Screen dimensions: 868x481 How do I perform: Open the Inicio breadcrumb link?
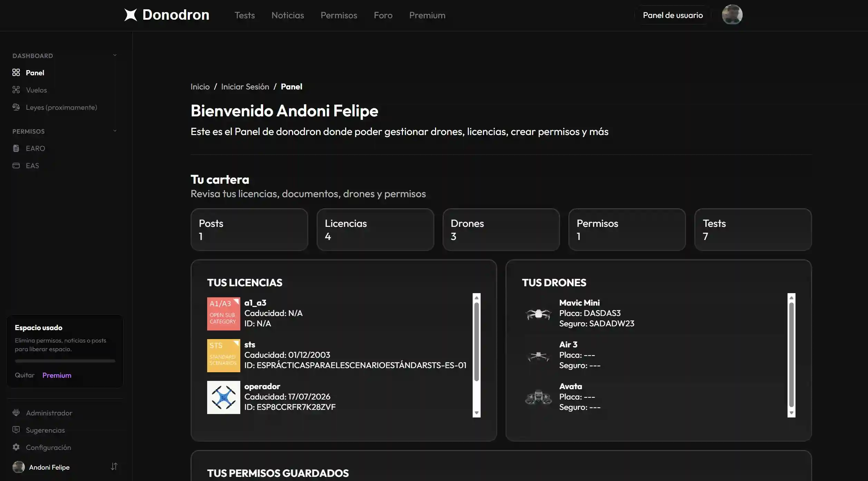(x=200, y=86)
